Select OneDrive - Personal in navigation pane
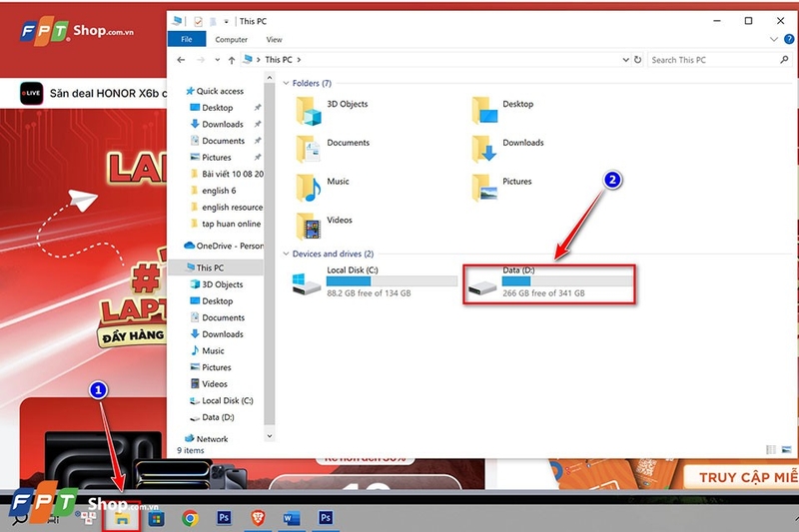 click(x=223, y=246)
